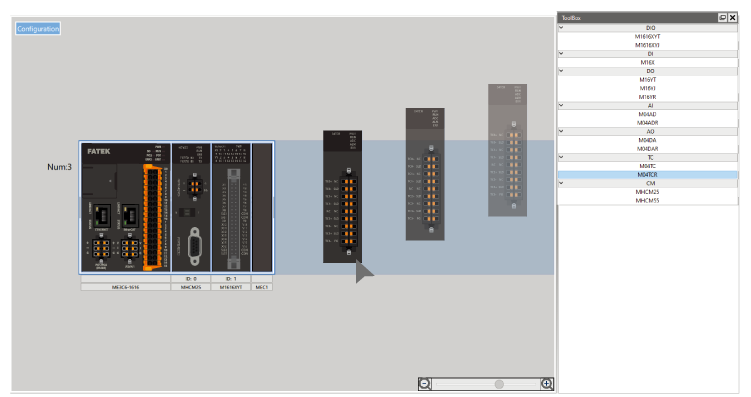This screenshot has height=397, width=751.
Task: Pick M04AD from the AI group
Action: click(648, 114)
